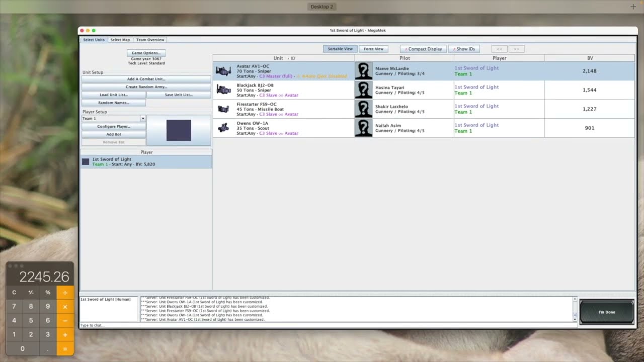The width and height of the screenshot is (644, 362).
Task: Click Add A Combat Unit button
Action: (146, 79)
